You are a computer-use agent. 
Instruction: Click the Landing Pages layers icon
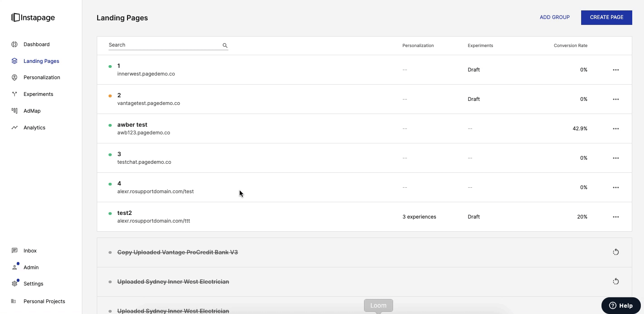click(x=14, y=61)
